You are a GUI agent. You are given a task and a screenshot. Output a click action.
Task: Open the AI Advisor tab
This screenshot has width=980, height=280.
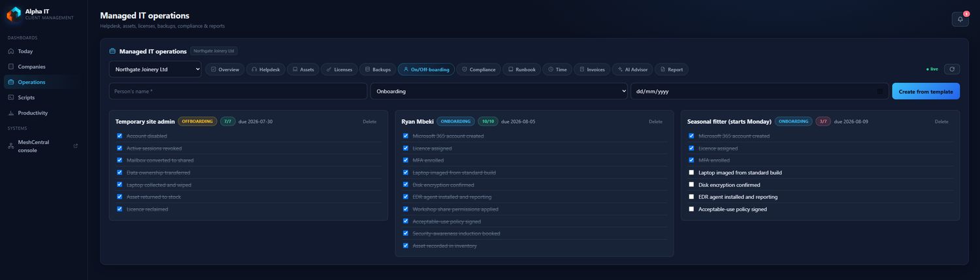pyautogui.click(x=632, y=69)
